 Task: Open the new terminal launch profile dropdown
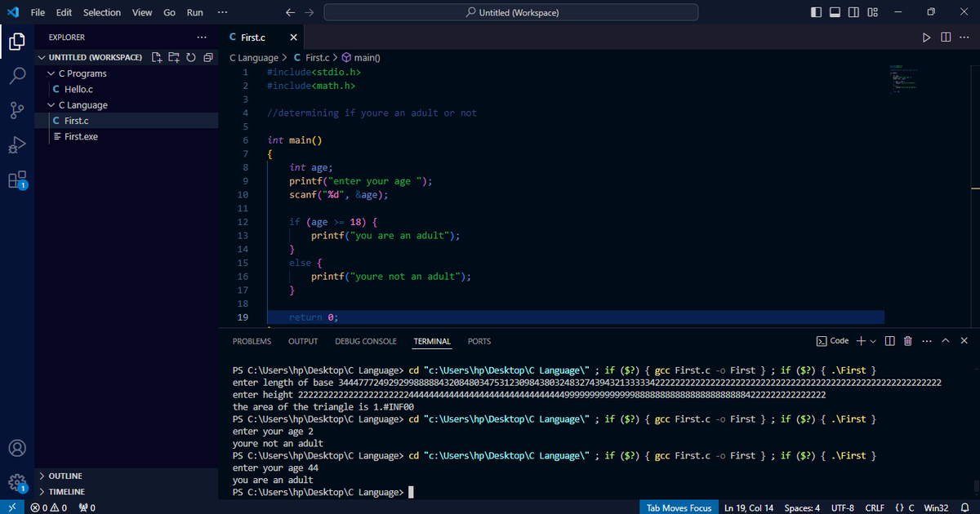tap(873, 341)
